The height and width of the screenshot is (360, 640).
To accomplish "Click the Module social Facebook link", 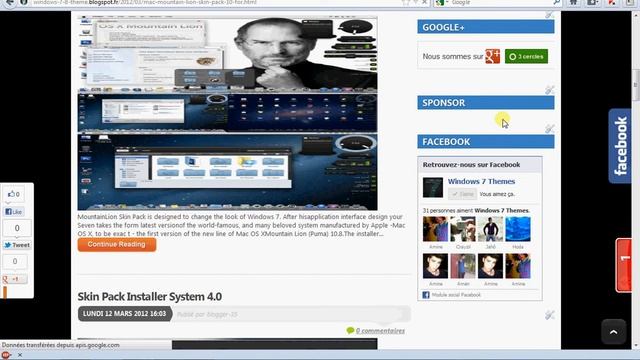I will [x=456, y=295].
